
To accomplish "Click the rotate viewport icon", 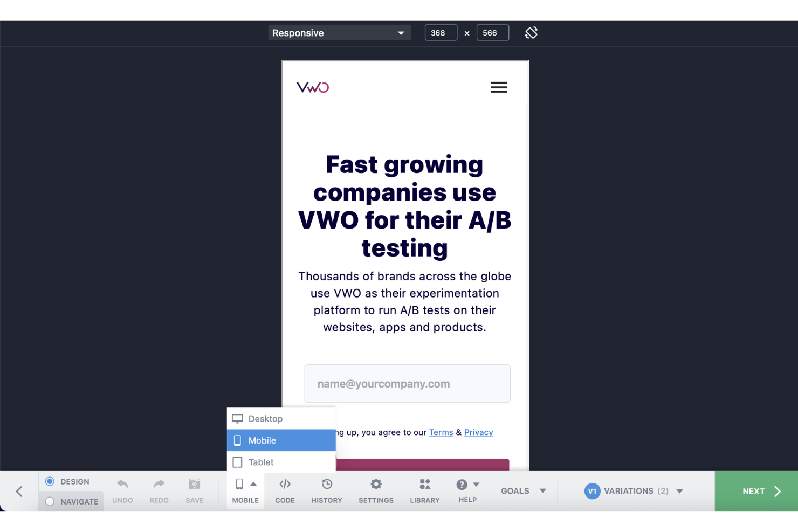I will [x=531, y=33].
